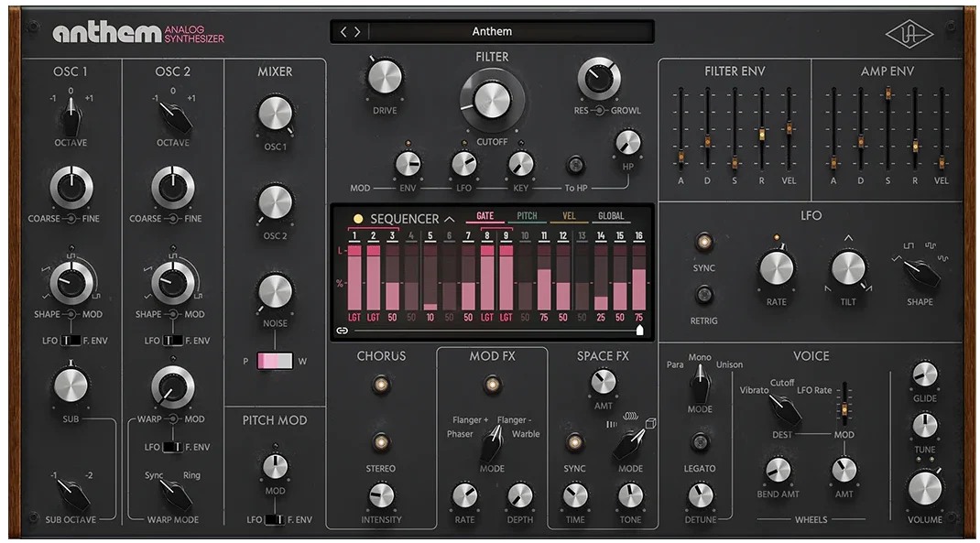Viewport: 980px width, 543px height.
Task: Click the TUNE knob
Action: [925, 426]
